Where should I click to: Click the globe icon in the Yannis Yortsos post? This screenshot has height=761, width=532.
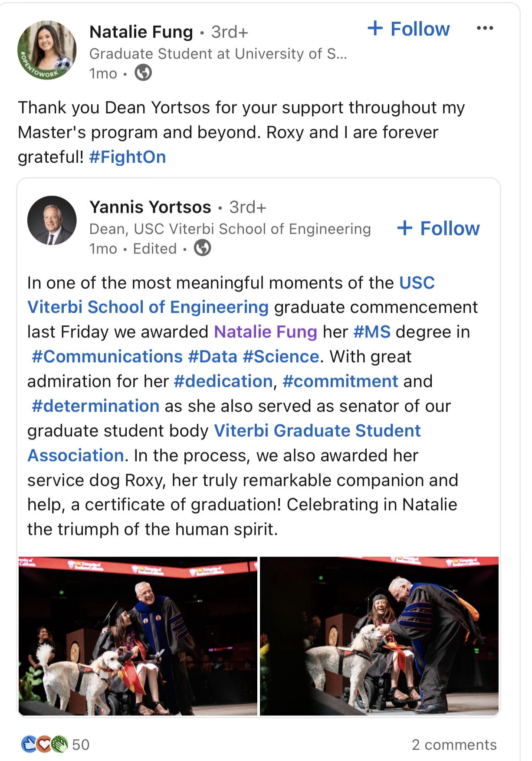coord(202,248)
